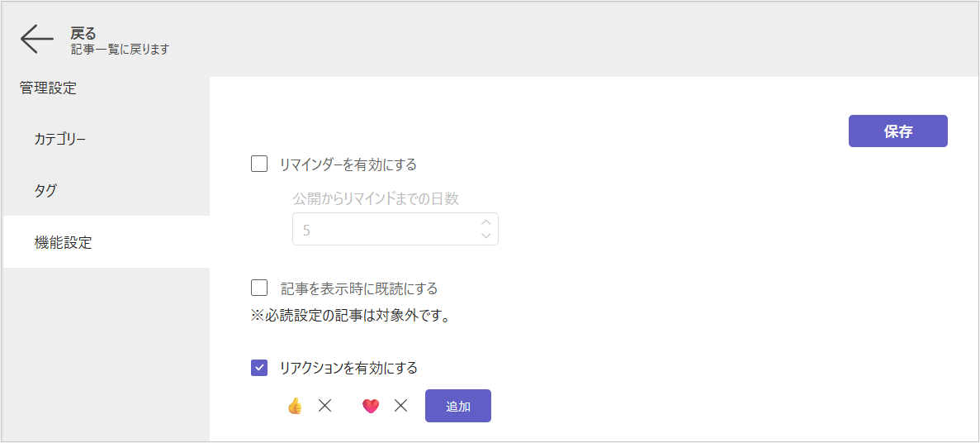Decrease reminder days with down arrow
Image resolution: width=980 pixels, height=443 pixels.
[485, 236]
